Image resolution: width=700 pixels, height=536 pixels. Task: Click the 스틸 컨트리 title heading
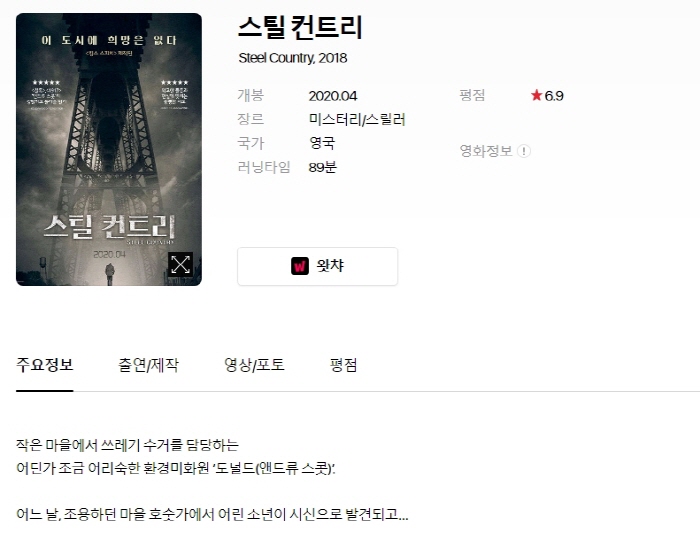300,27
